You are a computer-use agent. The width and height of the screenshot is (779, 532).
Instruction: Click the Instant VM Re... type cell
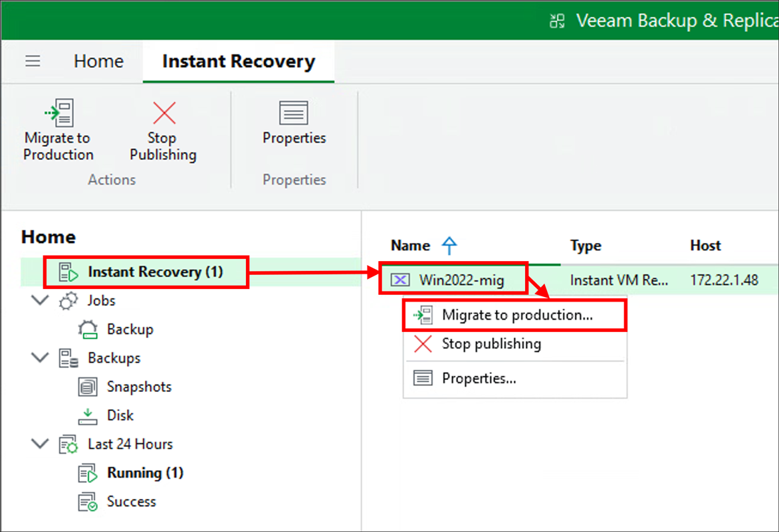click(619, 280)
